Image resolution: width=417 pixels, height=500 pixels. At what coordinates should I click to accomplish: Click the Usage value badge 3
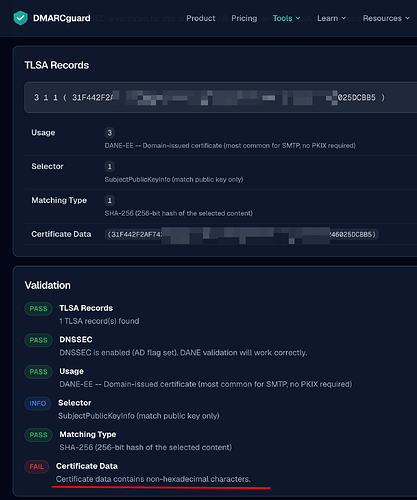coord(109,133)
